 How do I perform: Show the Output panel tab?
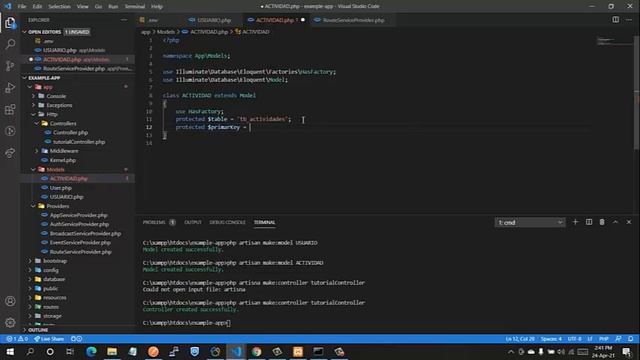pyautogui.click(x=193, y=222)
